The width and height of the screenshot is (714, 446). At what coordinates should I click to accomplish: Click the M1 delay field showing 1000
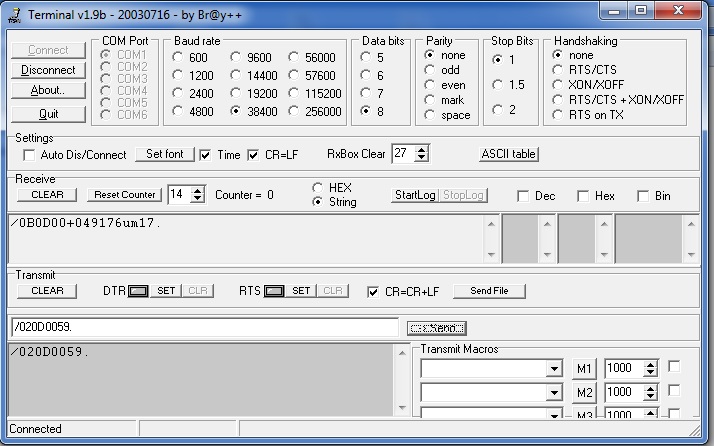(625, 368)
